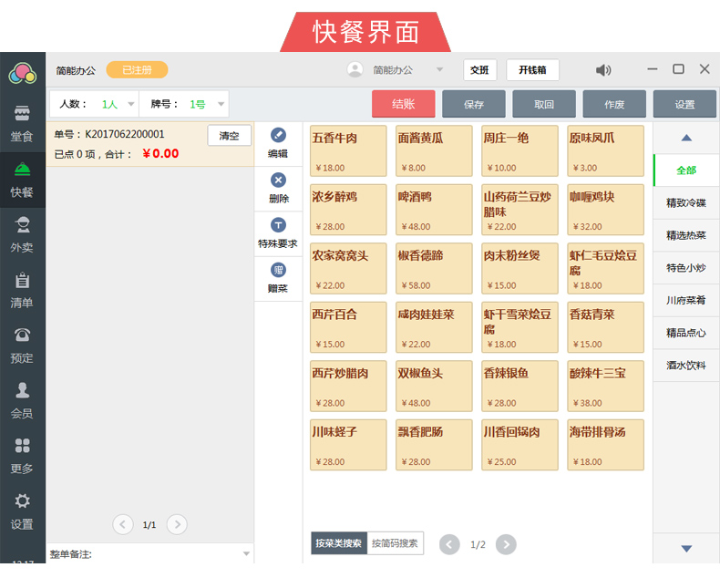Click the 开钱箱 open cash drawer button

532,70
